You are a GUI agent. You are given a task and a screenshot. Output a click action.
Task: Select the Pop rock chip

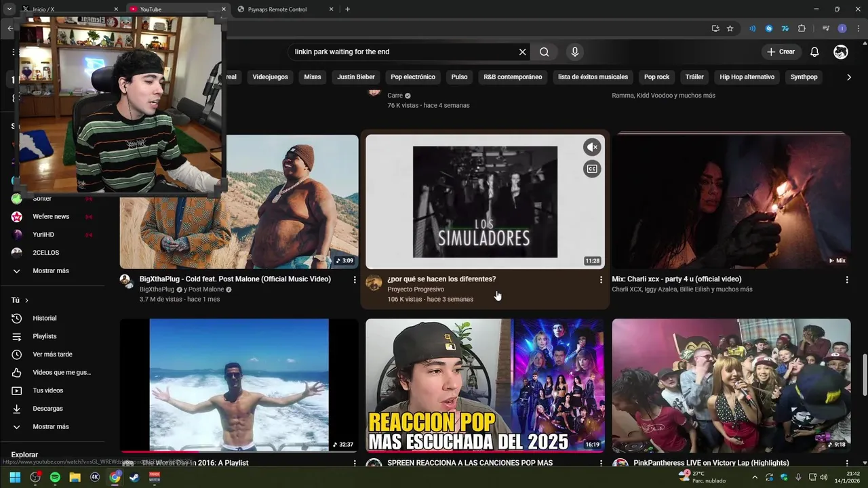tap(656, 77)
